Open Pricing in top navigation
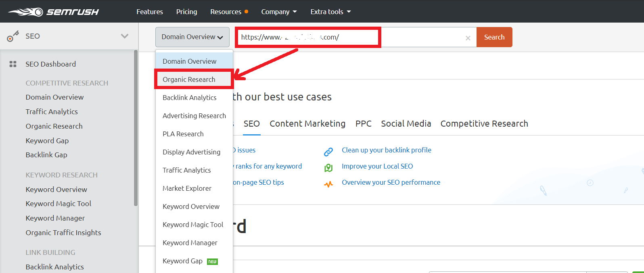This screenshot has width=644, height=273. 186,12
